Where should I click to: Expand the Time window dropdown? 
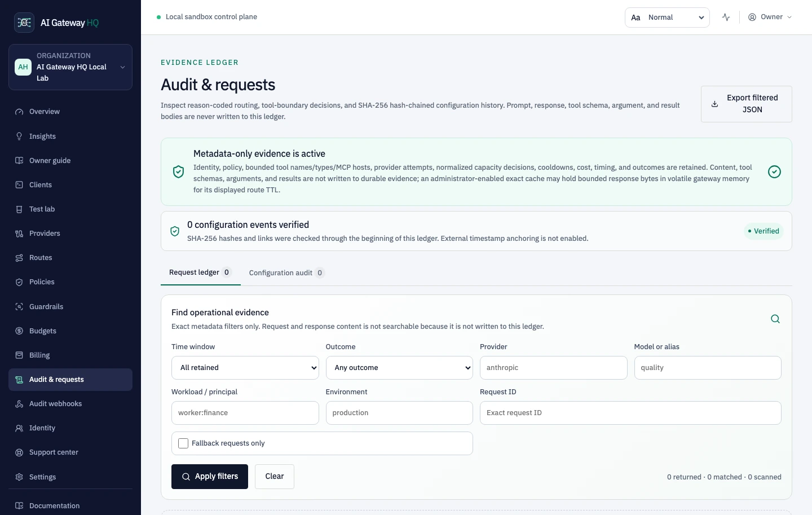tap(245, 368)
